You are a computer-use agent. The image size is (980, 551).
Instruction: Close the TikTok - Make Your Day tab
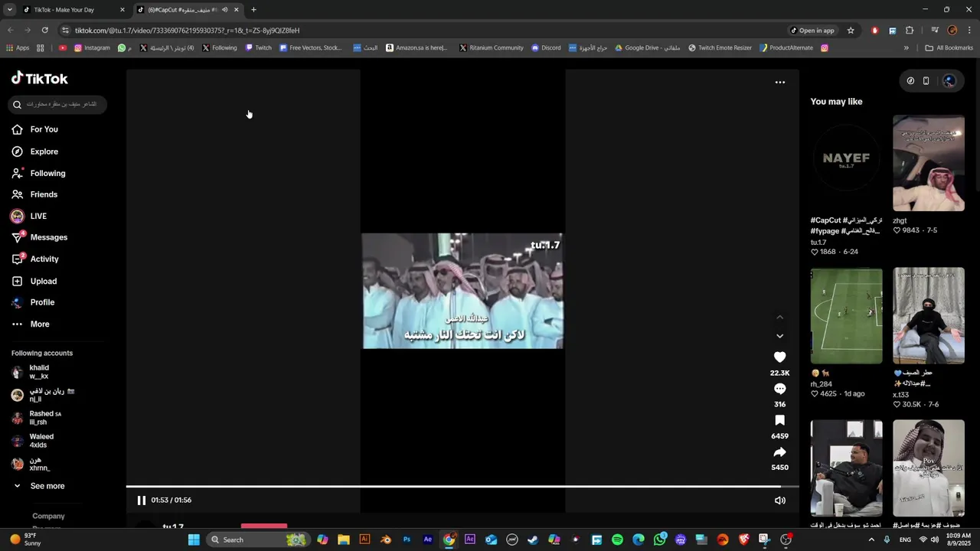[122, 10]
